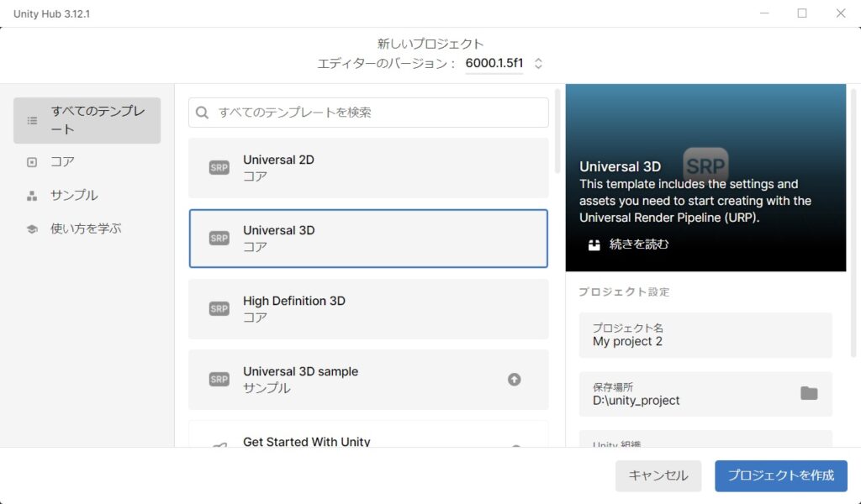Show the 使い方を学ぶ category
Screen dimensions: 861x504
tap(86, 228)
